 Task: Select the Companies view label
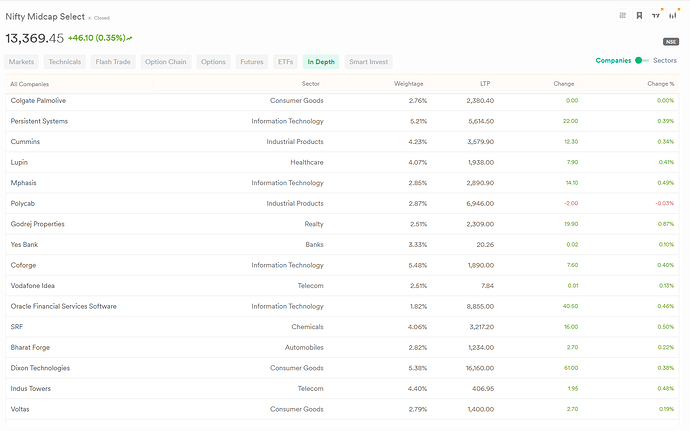(x=613, y=60)
